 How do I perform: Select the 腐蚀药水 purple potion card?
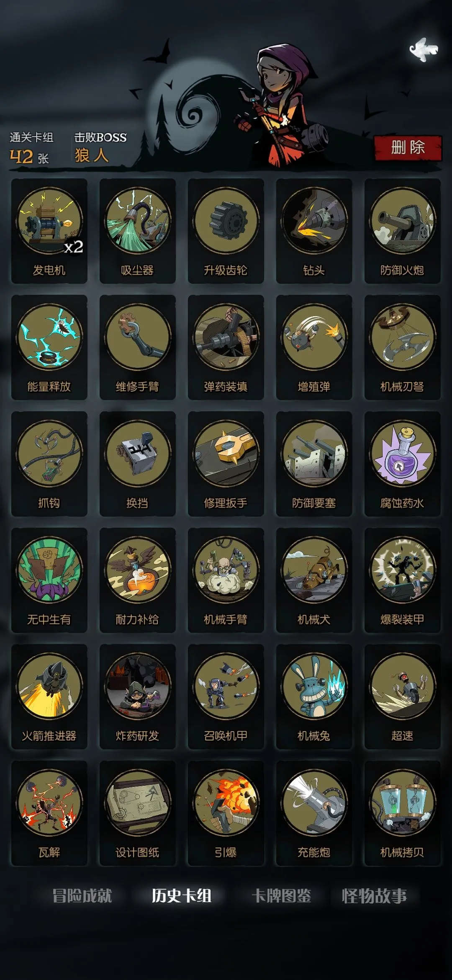click(402, 464)
